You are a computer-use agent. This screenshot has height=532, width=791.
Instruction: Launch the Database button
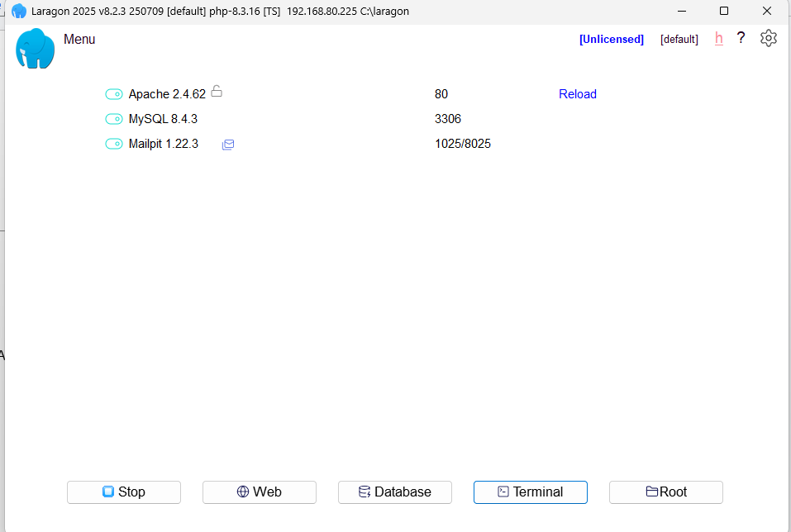pos(394,492)
